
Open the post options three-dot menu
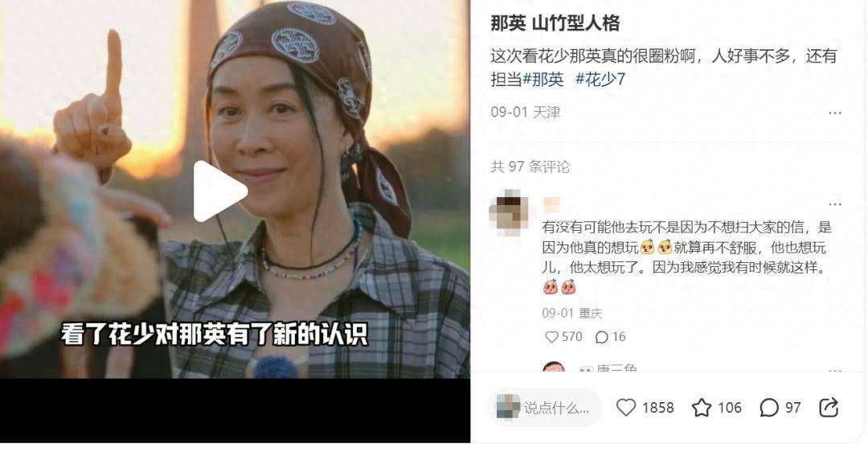835,113
